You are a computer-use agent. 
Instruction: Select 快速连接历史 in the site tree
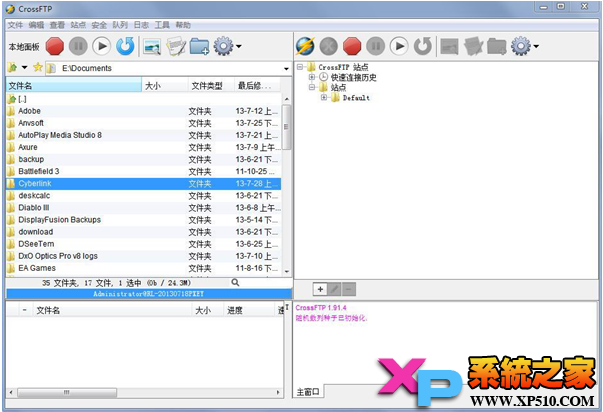353,77
